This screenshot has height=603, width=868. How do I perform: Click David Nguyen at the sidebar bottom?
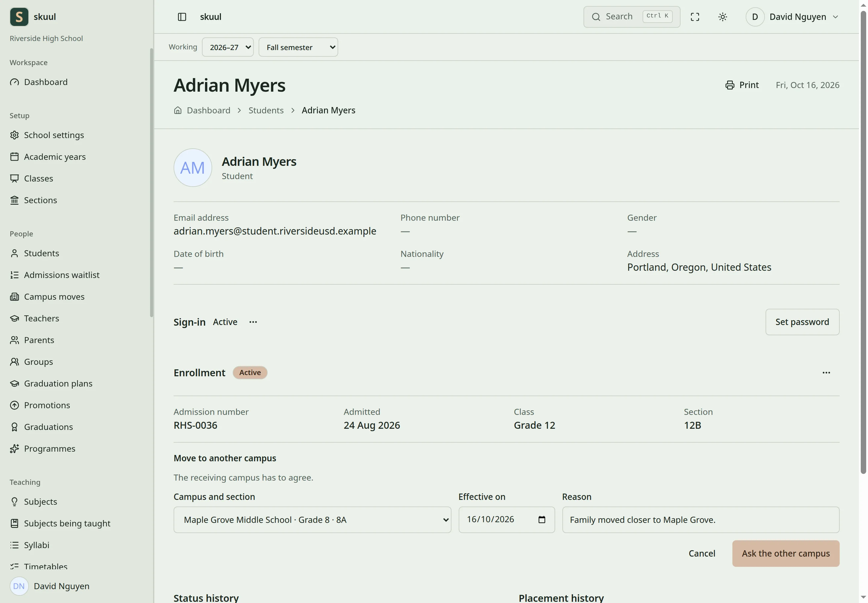tap(49, 586)
